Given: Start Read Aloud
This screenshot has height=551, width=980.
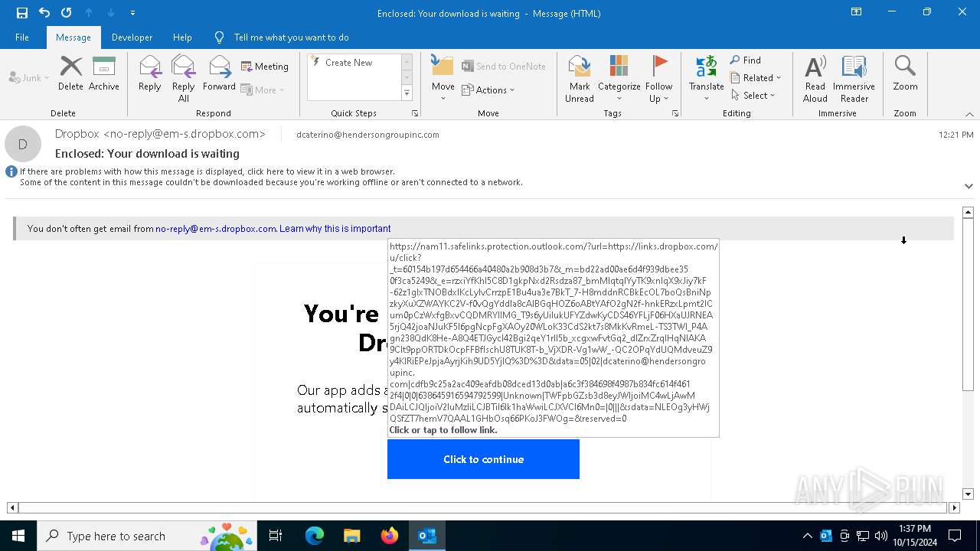Looking at the screenshot, I should pyautogui.click(x=815, y=79).
